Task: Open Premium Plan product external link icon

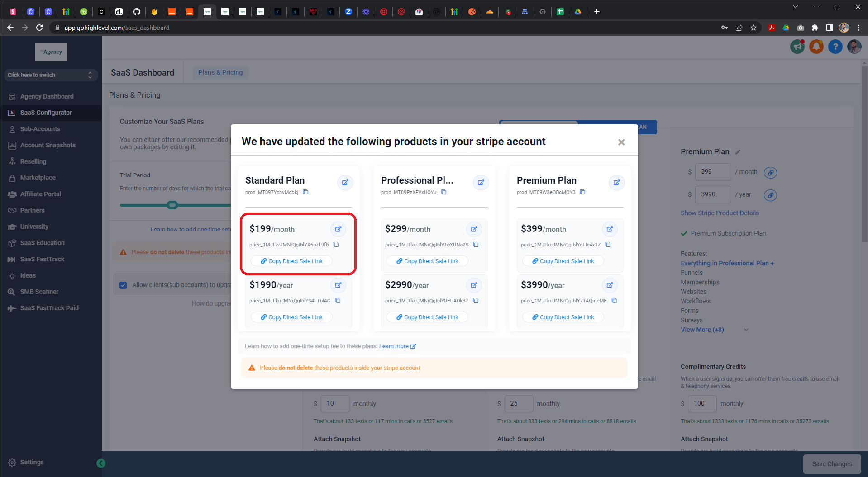Action: click(616, 183)
